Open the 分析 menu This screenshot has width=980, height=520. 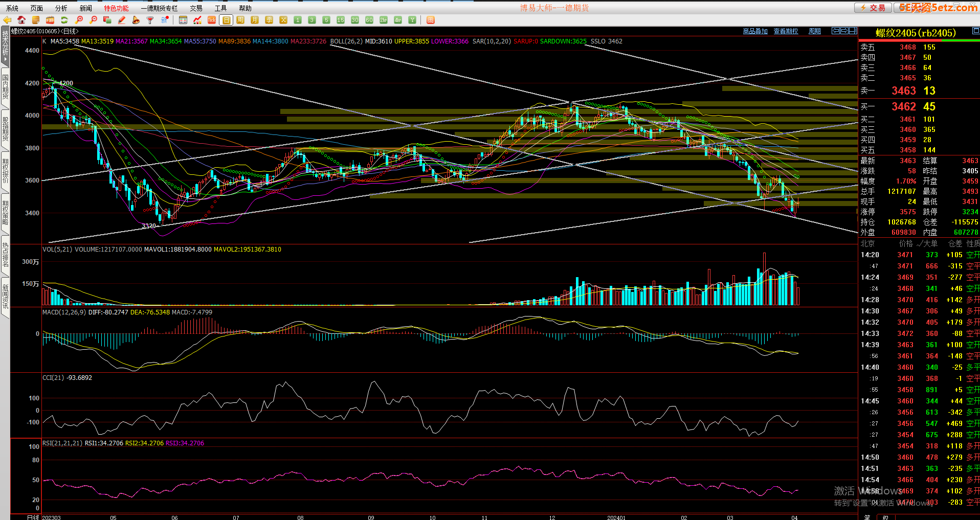(x=61, y=8)
